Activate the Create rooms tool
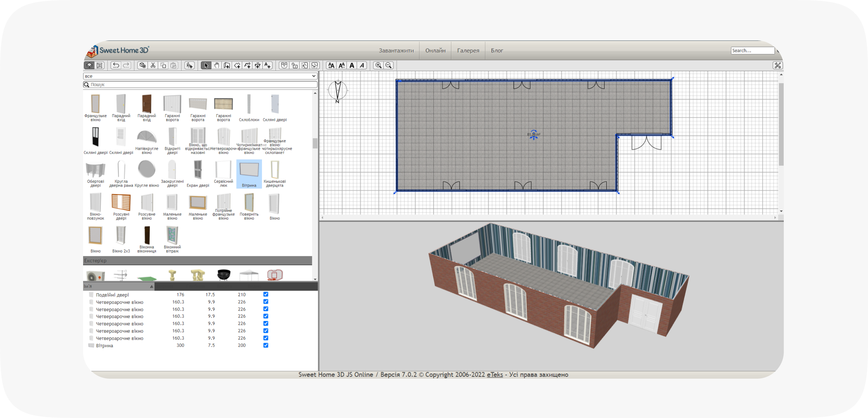 coord(237,65)
